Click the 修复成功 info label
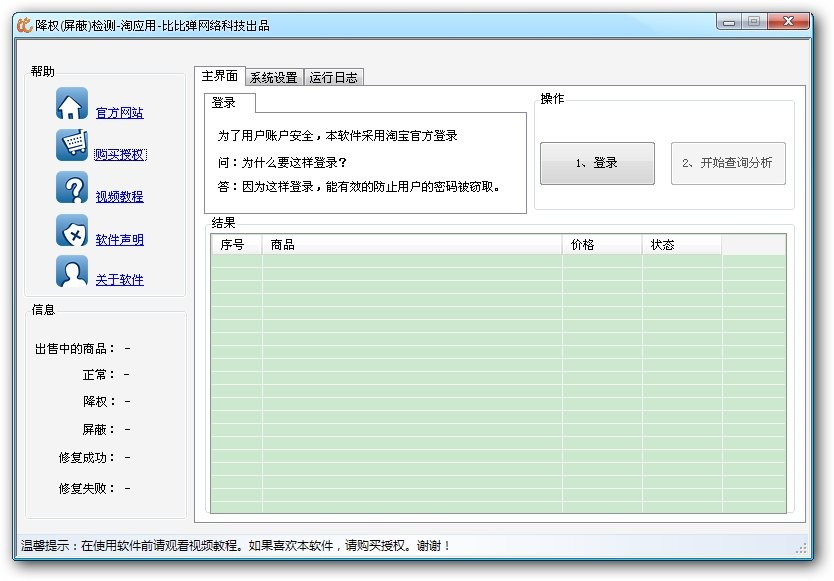 click(x=87, y=458)
